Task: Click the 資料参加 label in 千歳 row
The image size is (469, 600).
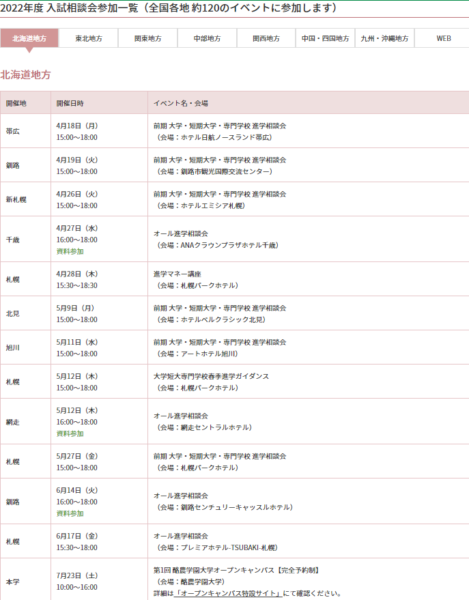Action: point(70,251)
